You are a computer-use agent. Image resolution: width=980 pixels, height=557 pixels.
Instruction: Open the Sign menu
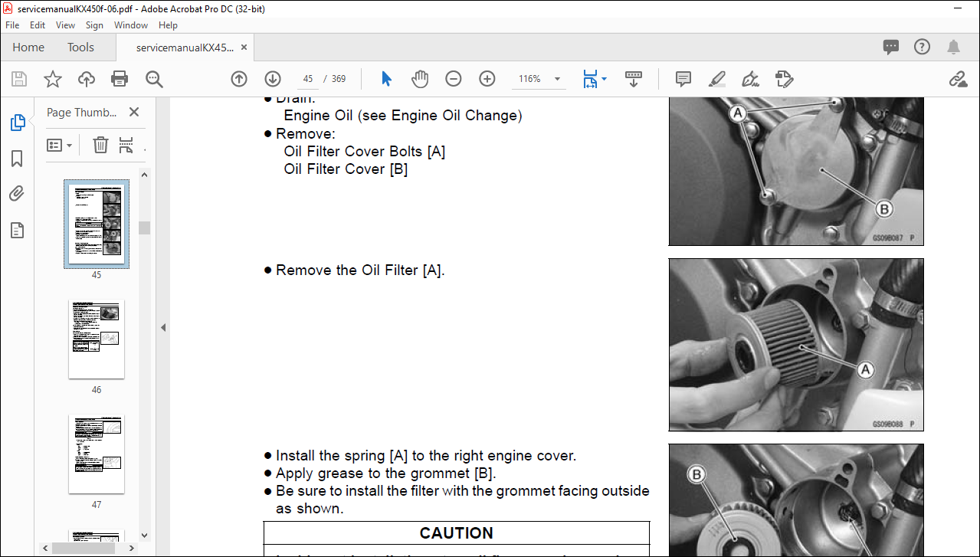point(94,25)
